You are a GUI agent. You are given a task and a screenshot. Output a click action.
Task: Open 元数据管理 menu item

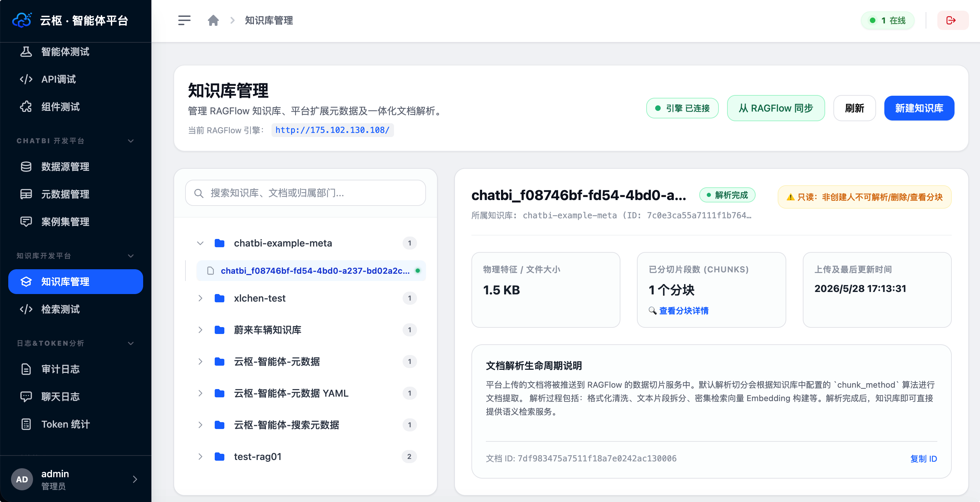tap(76, 194)
